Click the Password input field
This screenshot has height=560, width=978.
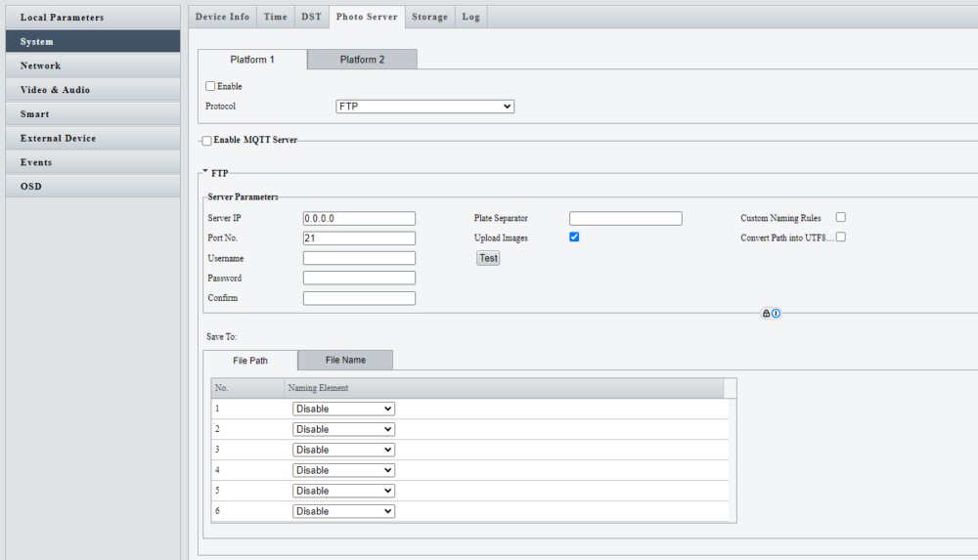pos(359,279)
